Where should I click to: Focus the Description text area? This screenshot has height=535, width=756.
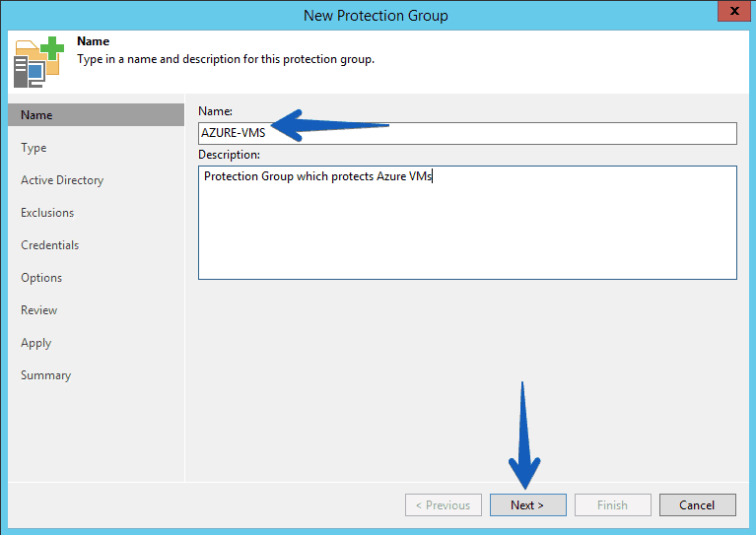point(467,223)
